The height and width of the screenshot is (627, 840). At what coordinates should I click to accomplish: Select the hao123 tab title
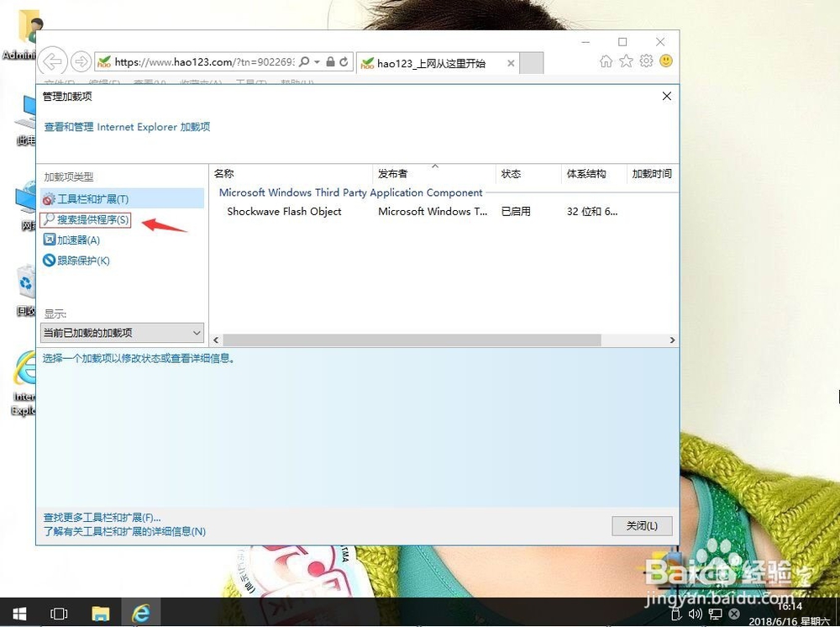431,63
